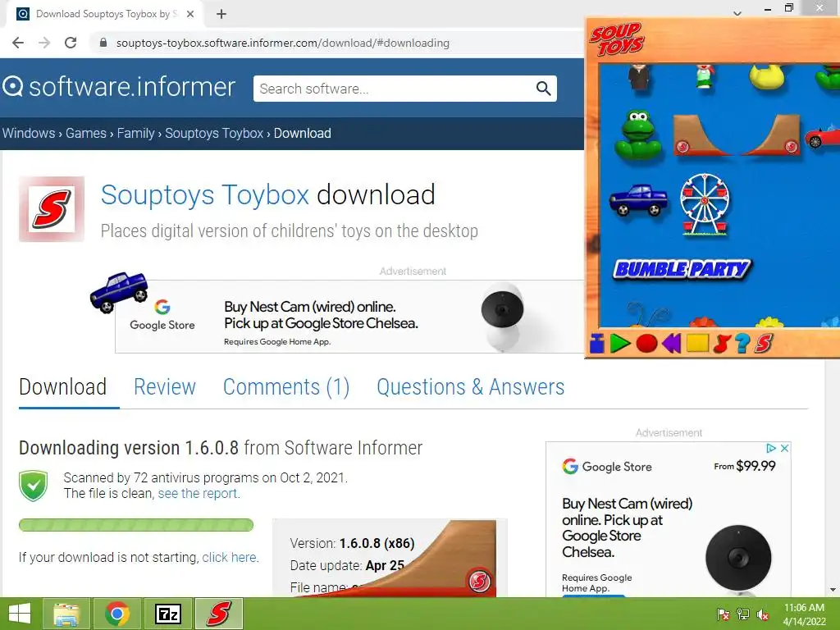Switch to the Review tab
Screen dimensions: 840x630
tap(164, 387)
